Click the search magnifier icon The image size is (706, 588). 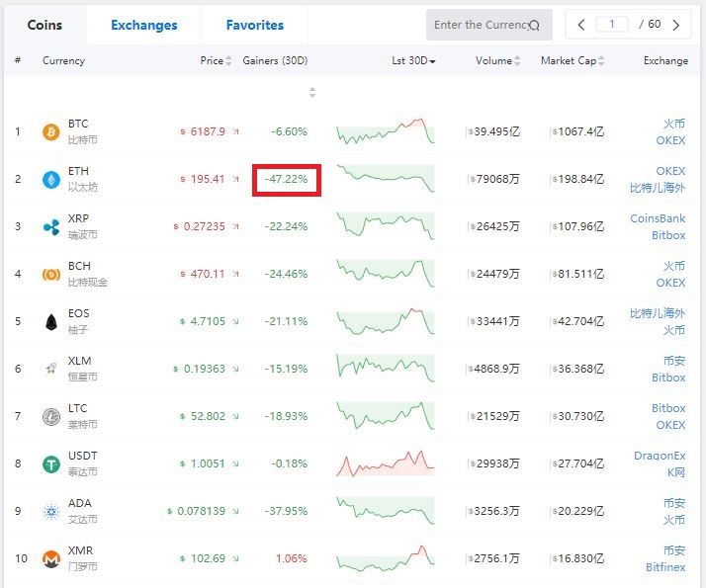pos(534,25)
